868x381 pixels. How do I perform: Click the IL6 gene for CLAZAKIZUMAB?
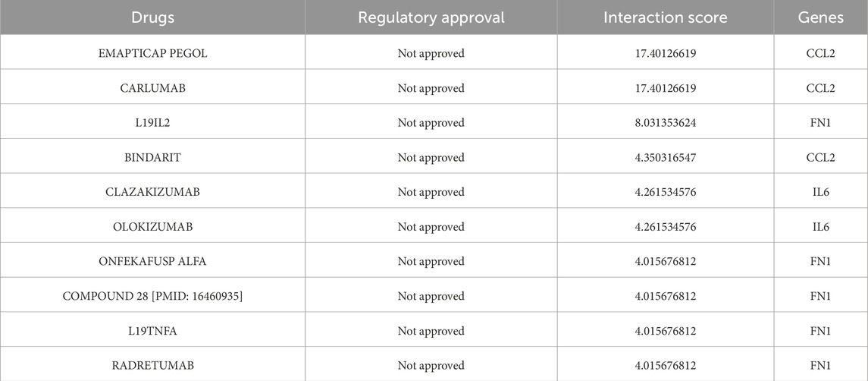(x=820, y=192)
